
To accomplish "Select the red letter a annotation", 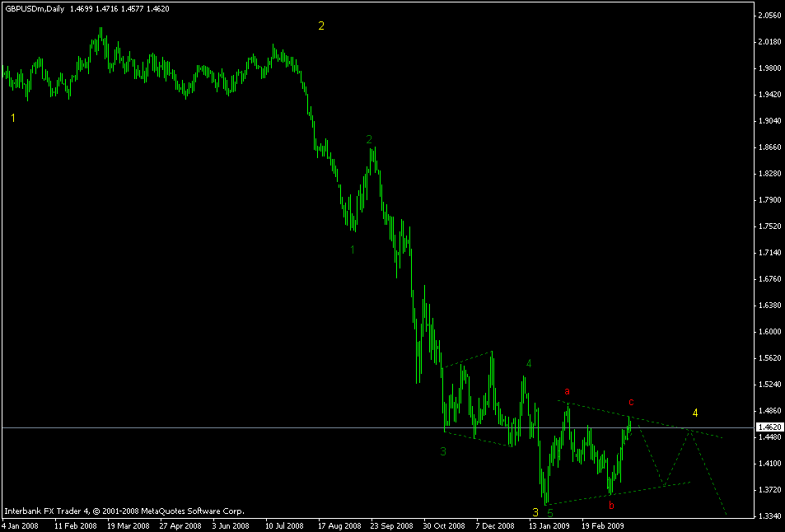I will [566, 391].
